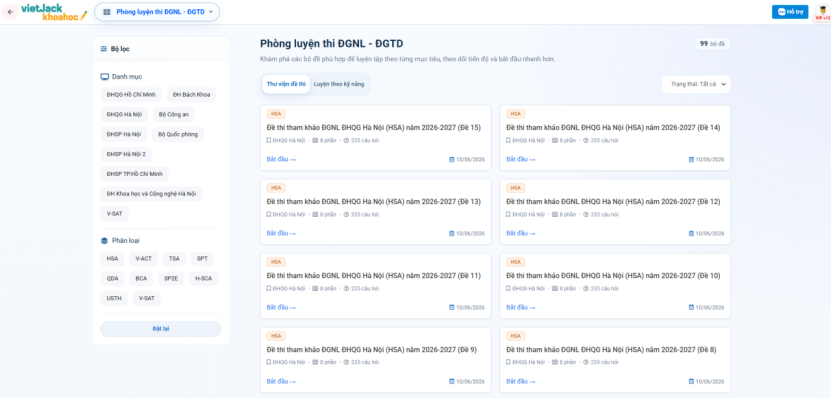Filter by ĐHSP Hà Nội chip
831x398 pixels.
123,135
